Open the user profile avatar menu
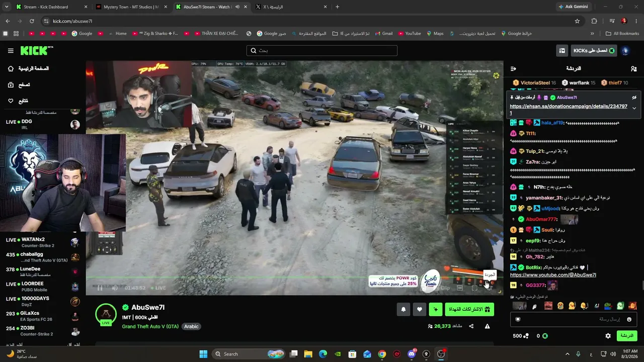 pos(625,51)
